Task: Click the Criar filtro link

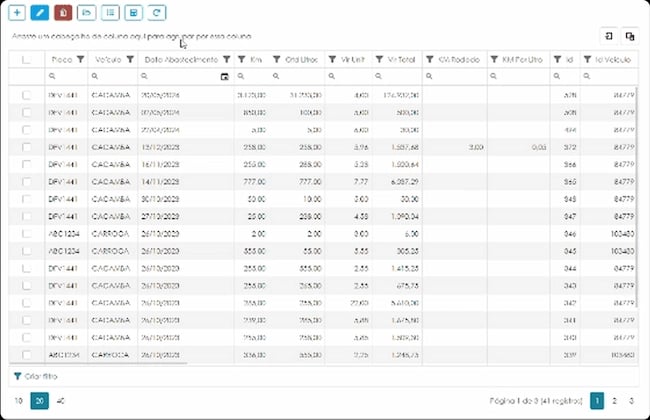Action: 36,376
